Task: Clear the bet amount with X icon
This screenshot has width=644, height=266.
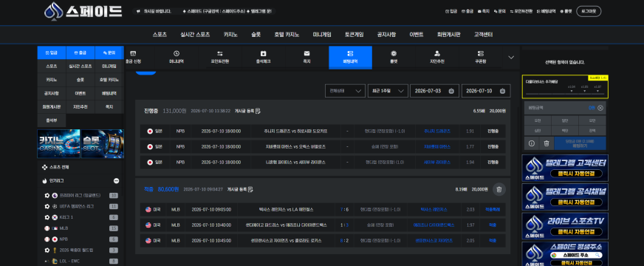Action: [600, 108]
